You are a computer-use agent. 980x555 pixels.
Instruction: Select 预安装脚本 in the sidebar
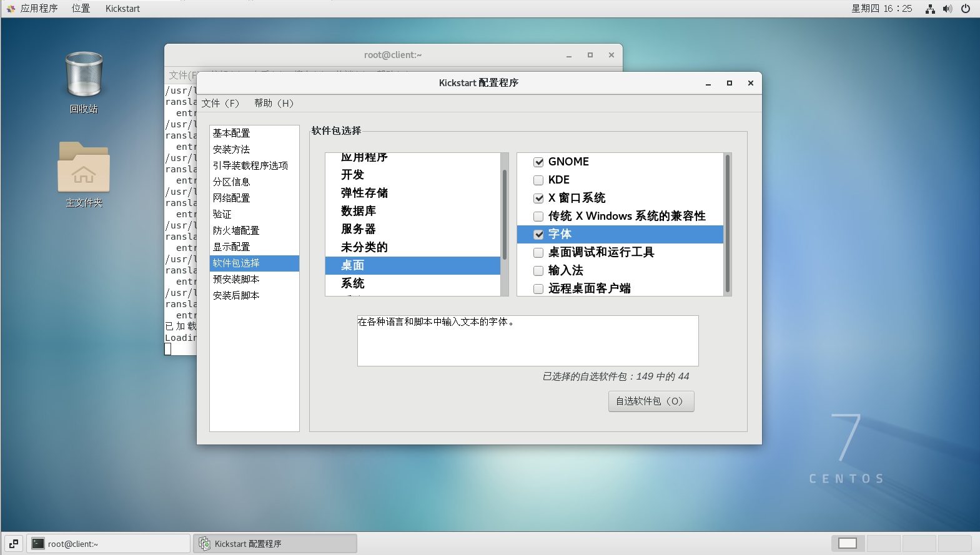254,280
